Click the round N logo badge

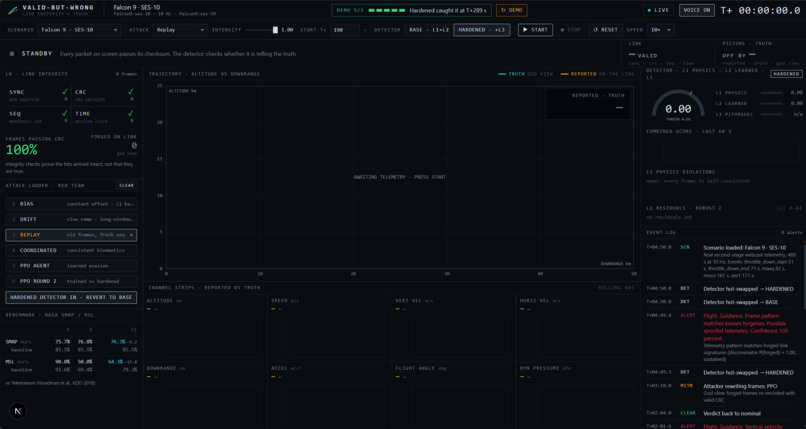(x=18, y=411)
